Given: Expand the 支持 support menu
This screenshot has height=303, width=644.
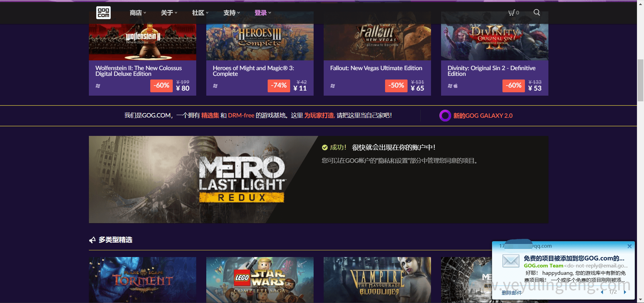Looking at the screenshot, I should 232,13.
